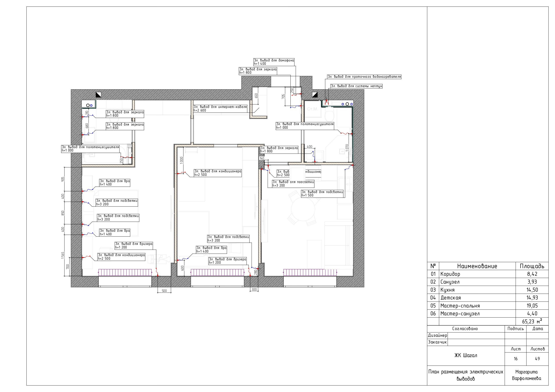This screenshot has width=555, height=392.
Task: Select the 'Санузел' row in the table
Action: pyautogui.click(x=488, y=282)
